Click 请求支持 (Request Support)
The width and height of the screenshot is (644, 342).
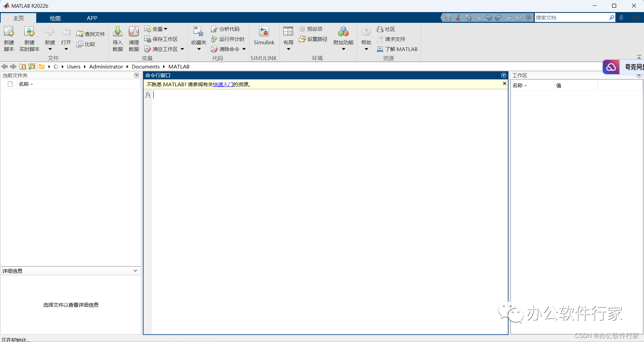391,39
